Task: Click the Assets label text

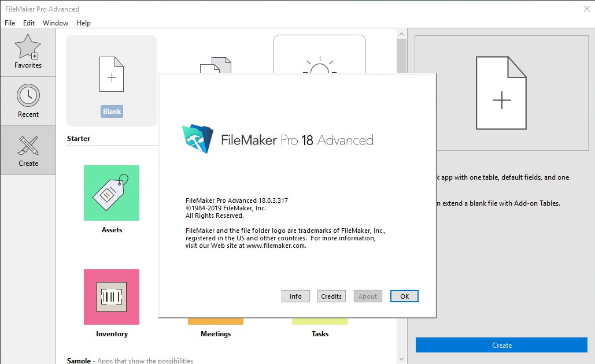Action: pos(112,230)
